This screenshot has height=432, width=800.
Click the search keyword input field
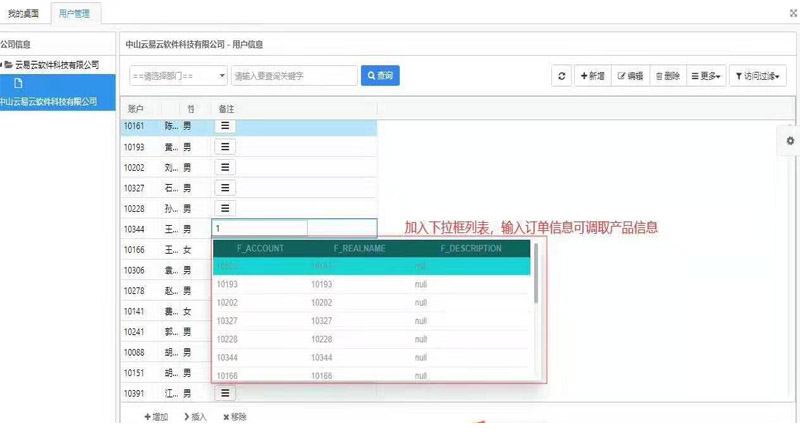293,76
